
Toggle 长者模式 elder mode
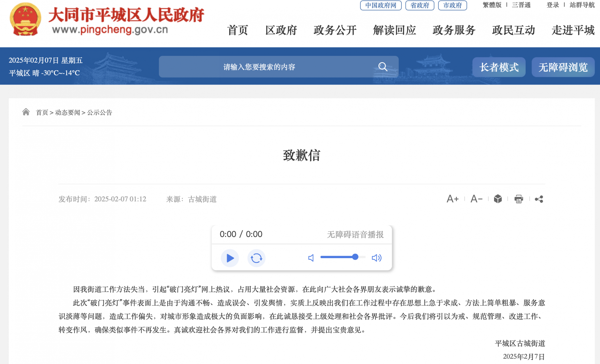499,67
